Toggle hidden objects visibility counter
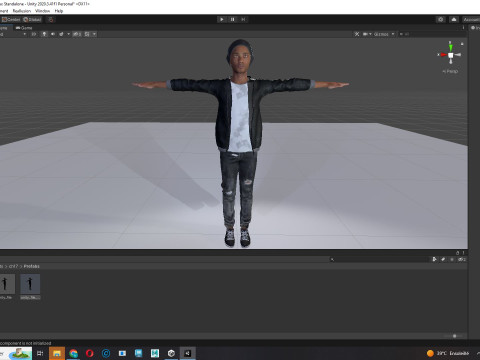Screen dimensions: 480x360 click(x=77, y=34)
